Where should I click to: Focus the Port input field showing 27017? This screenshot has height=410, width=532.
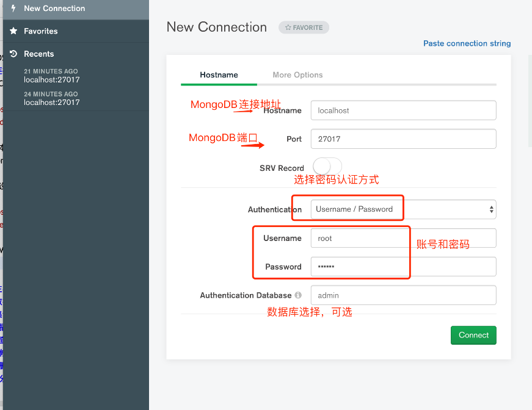pos(403,139)
